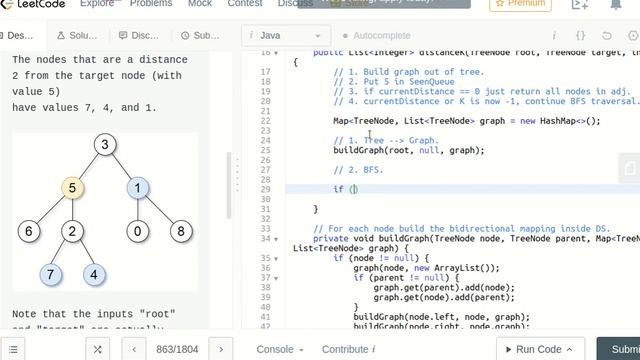Switch to the Discuss tab
The height and width of the screenshot is (360, 640).
pyautogui.click(x=139, y=36)
